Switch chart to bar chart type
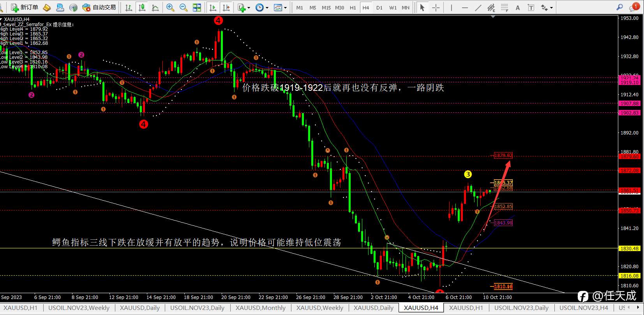Viewport: 644px width, 315px height. click(x=129, y=7)
